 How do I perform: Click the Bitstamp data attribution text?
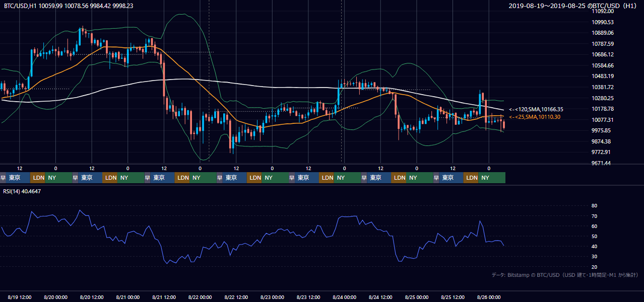565,275
